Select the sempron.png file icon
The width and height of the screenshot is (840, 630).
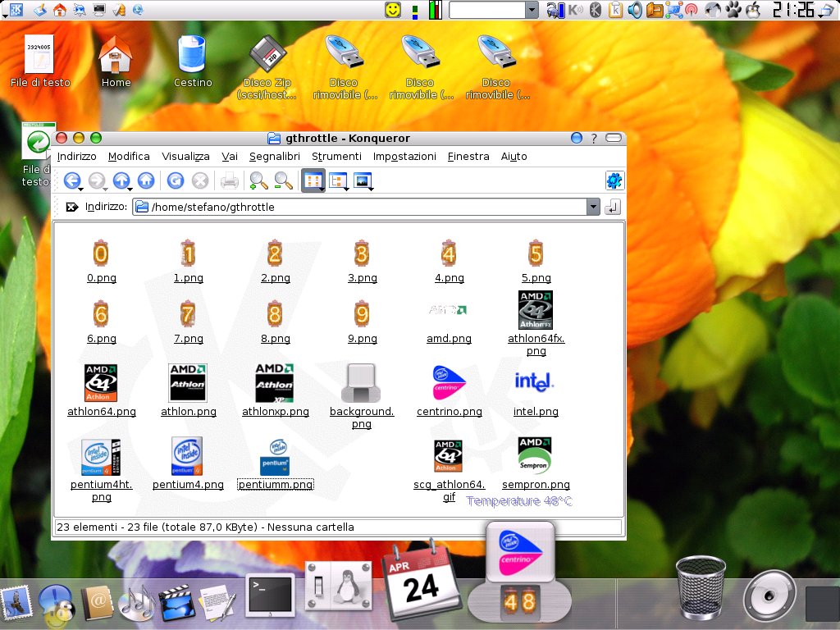pyautogui.click(x=535, y=456)
